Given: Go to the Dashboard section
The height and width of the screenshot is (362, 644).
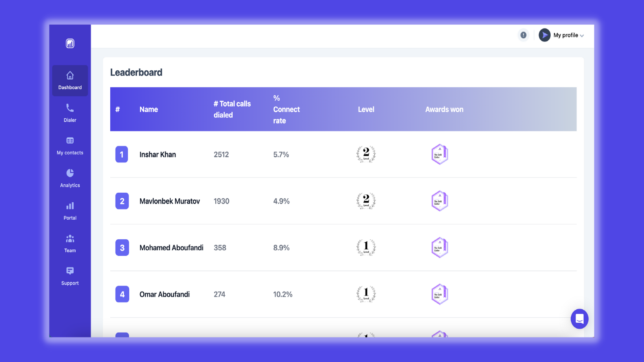Looking at the screenshot, I should coord(70,80).
